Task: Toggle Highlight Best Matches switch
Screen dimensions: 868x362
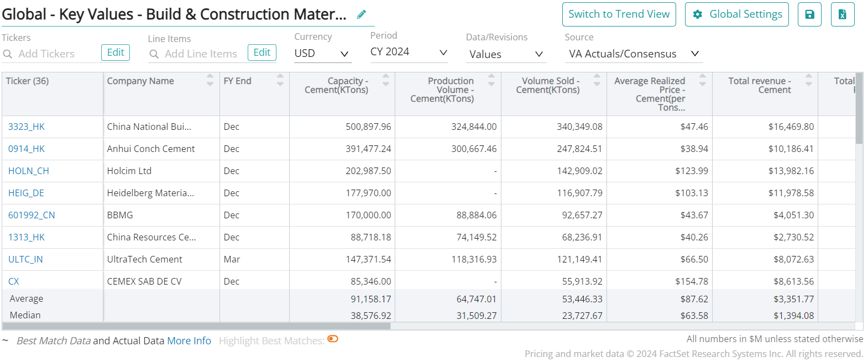Action: (x=333, y=339)
